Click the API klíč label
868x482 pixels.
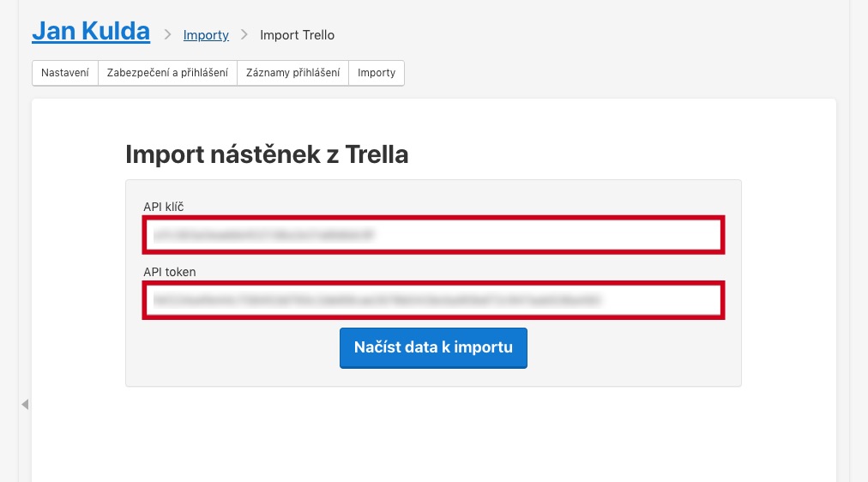coord(163,207)
